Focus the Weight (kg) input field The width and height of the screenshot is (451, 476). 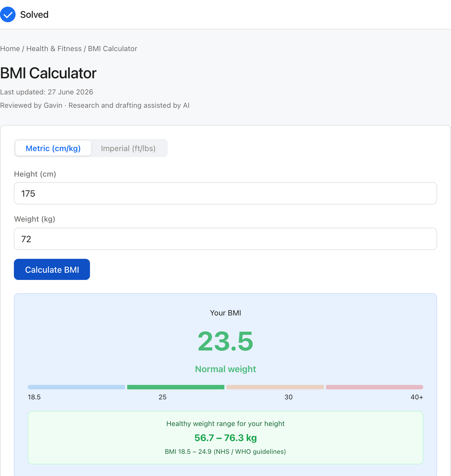pyautogui.click(x=225, y=239)
